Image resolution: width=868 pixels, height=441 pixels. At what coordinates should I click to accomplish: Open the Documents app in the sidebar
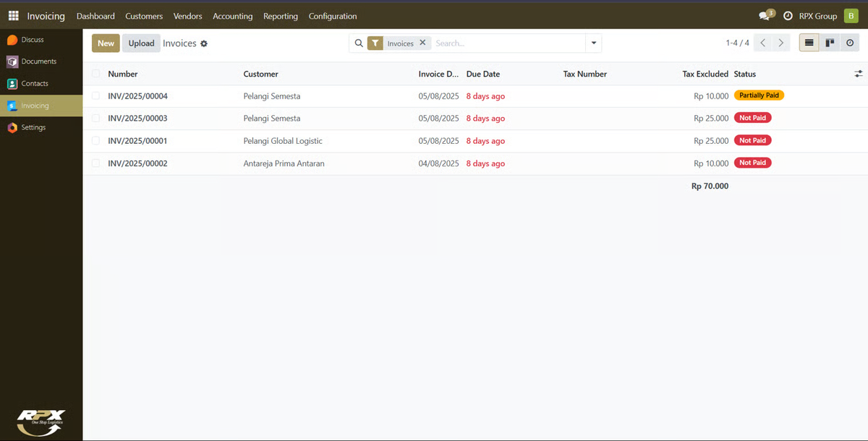tap(38, 61)
